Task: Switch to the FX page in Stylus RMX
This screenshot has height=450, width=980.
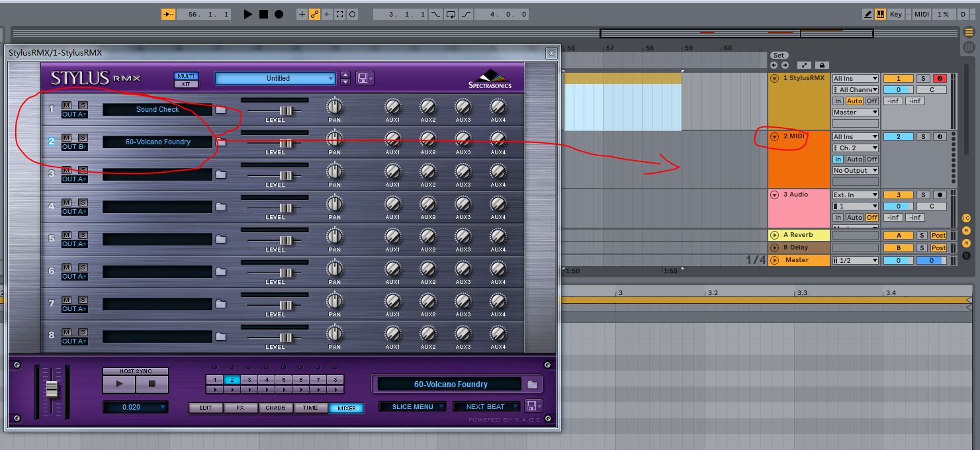Action: [x=240, y=408]
